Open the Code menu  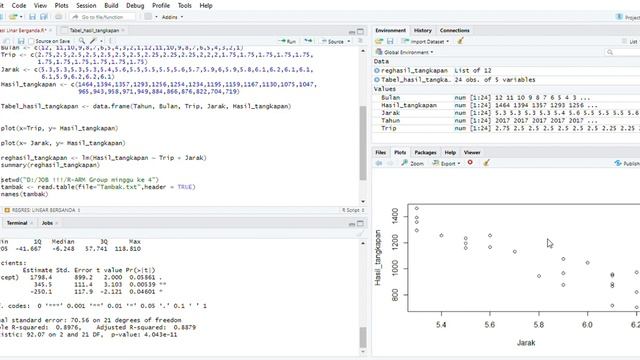pos(19,6)
